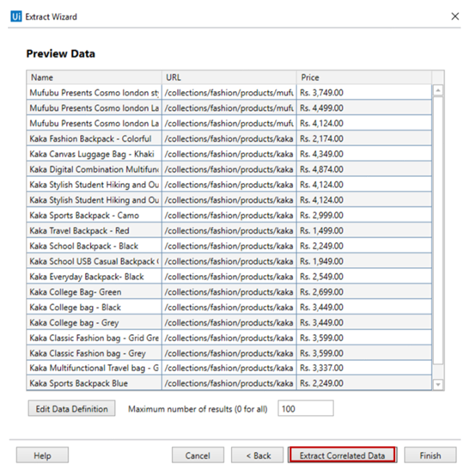Select the Rs. 2,699.00 price cell

click(364, 292)
